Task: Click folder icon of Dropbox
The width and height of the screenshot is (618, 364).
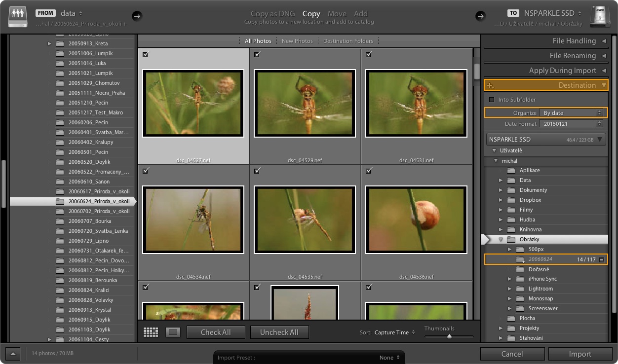Action: click(511, 200)
